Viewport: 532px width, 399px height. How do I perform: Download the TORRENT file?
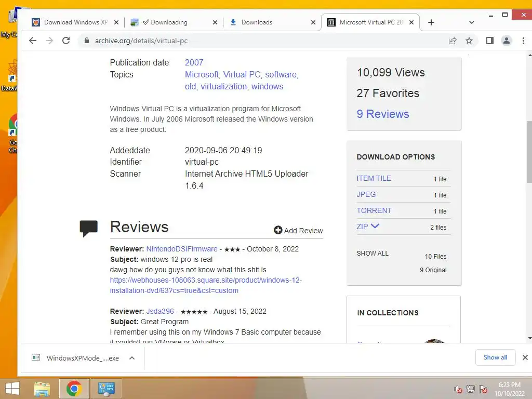pyautogui.click(x=374, y=210)
